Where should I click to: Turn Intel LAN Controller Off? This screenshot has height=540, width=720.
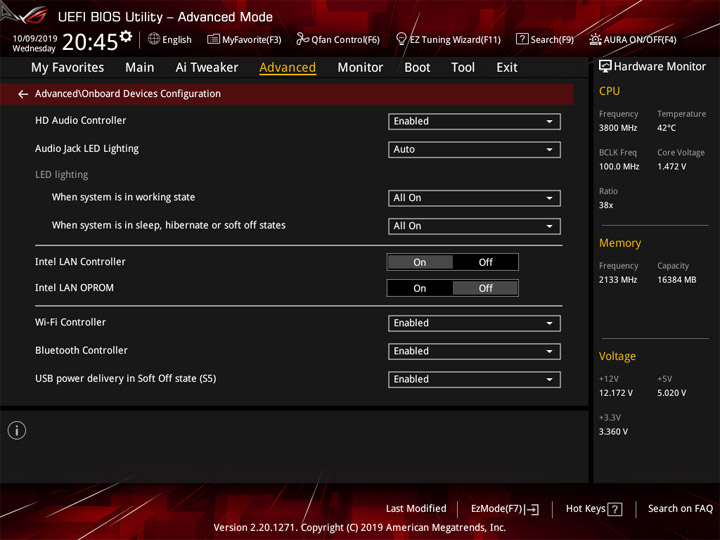click(x=485, y=262)
